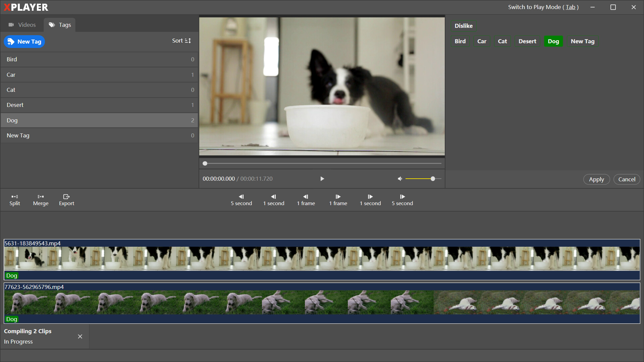Select the Desert tag row
The height and width of the screenshot is (362, 644).
(x=99, y=105)
